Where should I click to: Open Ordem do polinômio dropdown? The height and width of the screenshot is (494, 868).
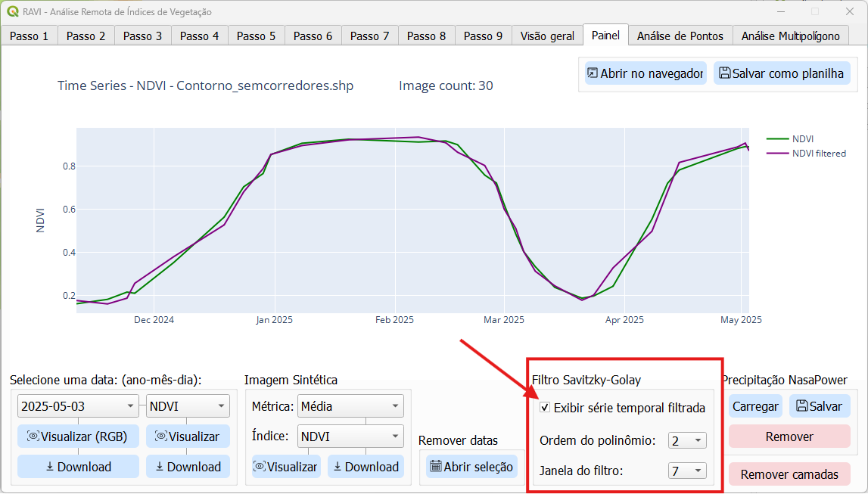[687, 440]
